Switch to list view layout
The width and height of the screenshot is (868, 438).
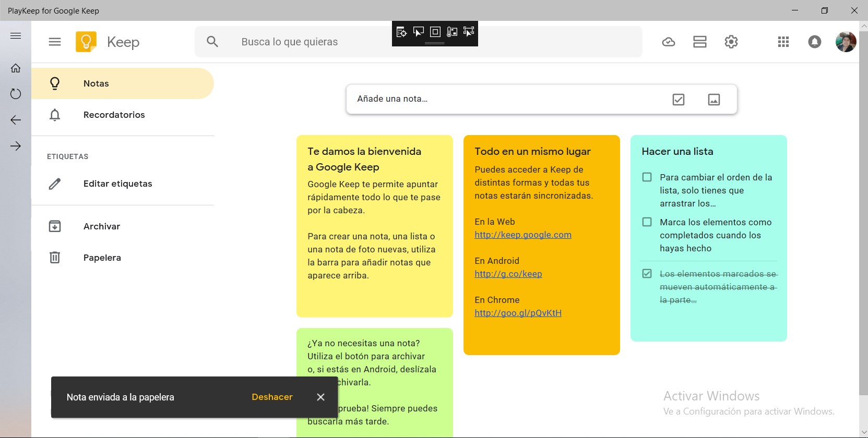tap(700, 42)
